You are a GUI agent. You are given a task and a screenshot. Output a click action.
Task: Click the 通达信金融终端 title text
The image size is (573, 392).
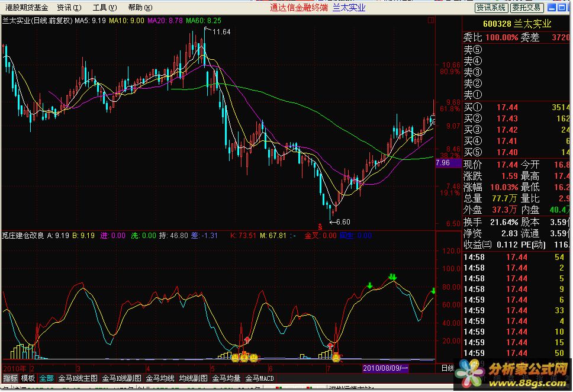pyautogui.click(x=299, y=8)
